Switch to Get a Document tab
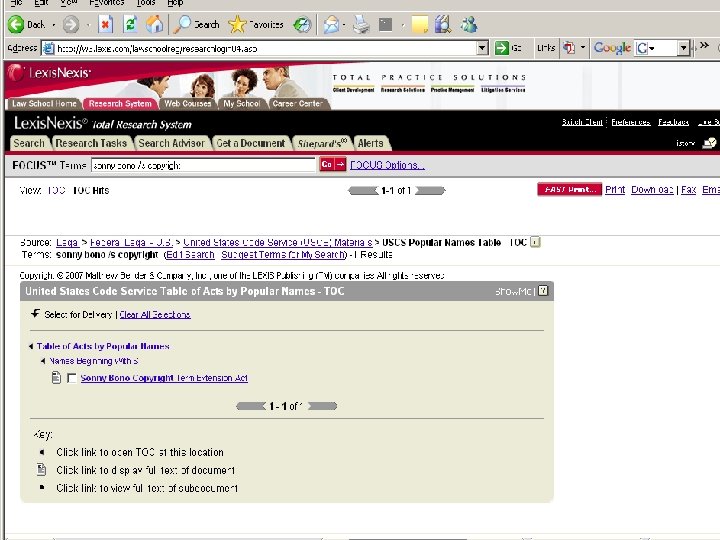The image size is (720, 540). tap(251, 143)
